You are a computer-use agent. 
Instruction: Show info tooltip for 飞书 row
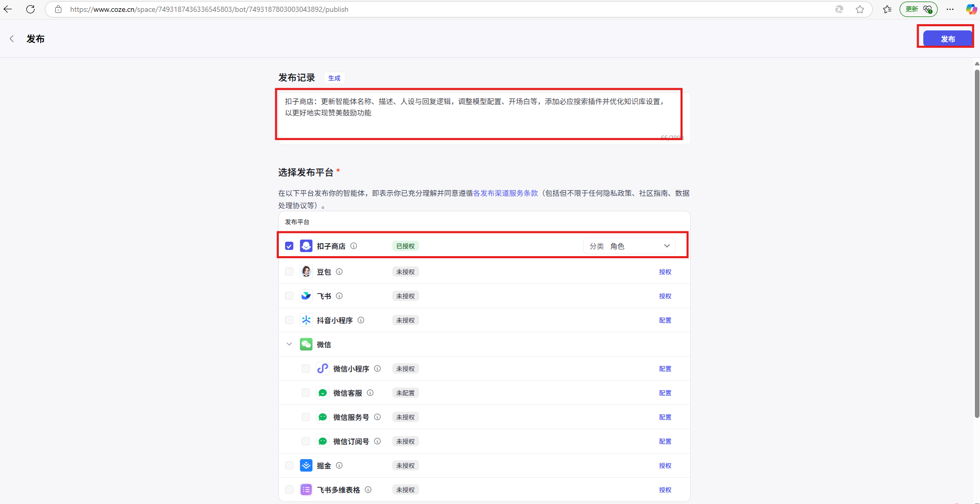click(x=339, y=296)
